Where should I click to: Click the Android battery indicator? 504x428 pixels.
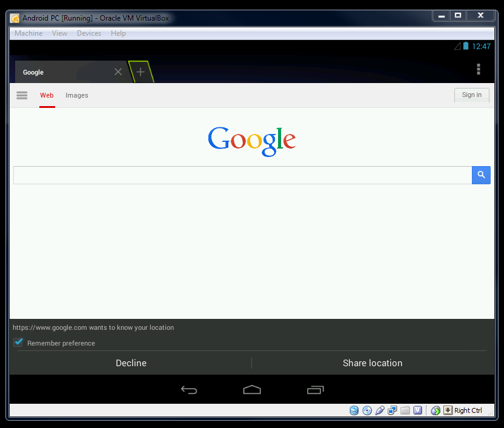tap(466, 46)
